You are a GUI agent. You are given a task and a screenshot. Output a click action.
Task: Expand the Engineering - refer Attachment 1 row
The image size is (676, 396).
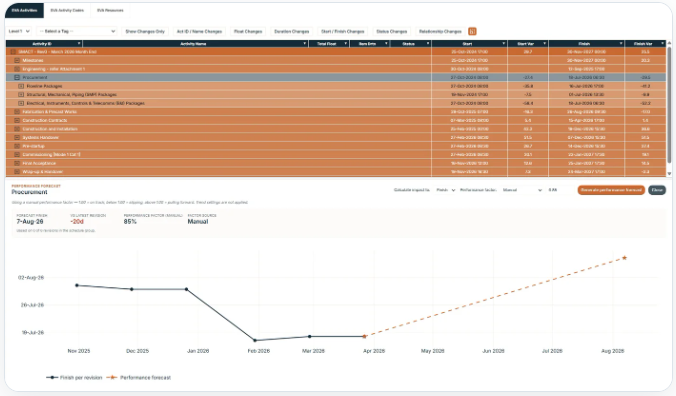[x=17, y=69]
